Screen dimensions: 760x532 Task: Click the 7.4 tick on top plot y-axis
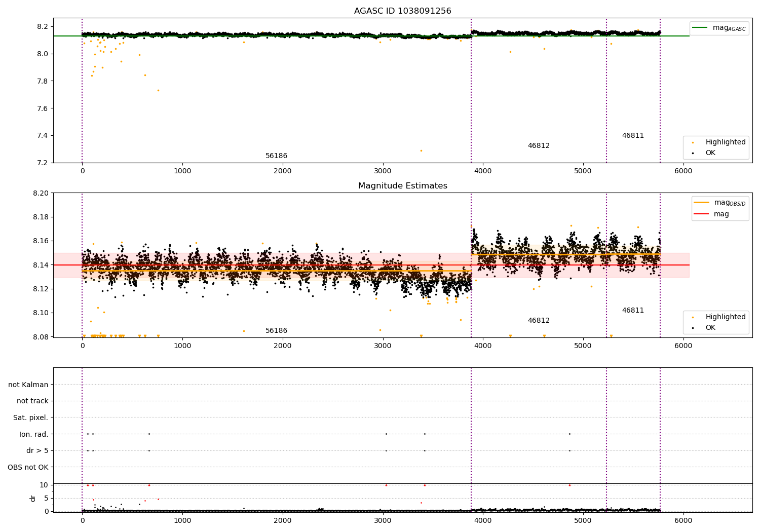pyautogui.click(x=43, y=135)
